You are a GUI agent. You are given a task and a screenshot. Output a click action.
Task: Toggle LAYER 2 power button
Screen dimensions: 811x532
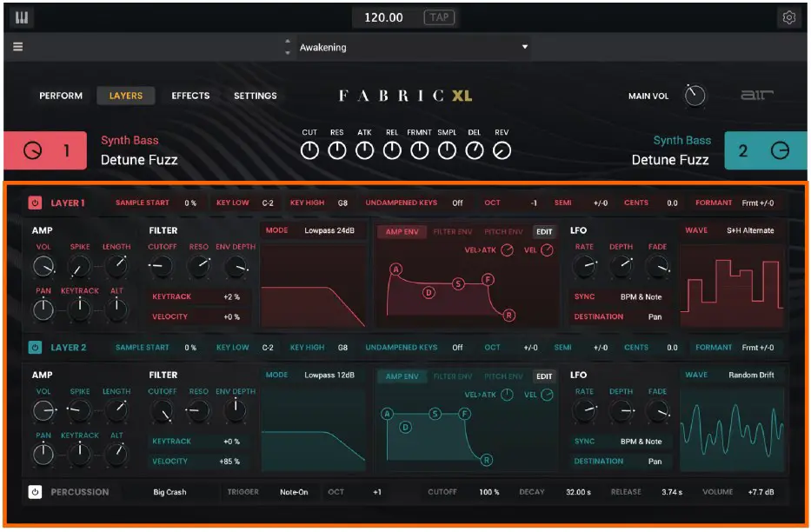(35, 348)
